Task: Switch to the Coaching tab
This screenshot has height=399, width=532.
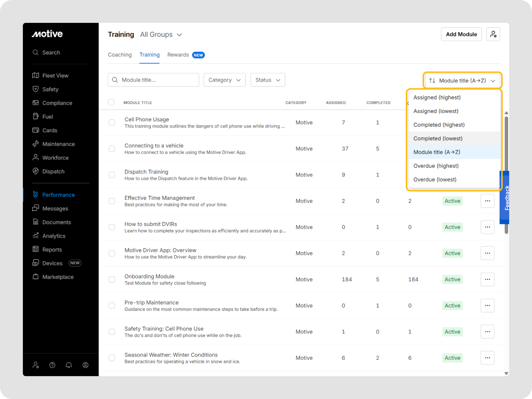Action: pyautogui.click(x=120, y=55)
